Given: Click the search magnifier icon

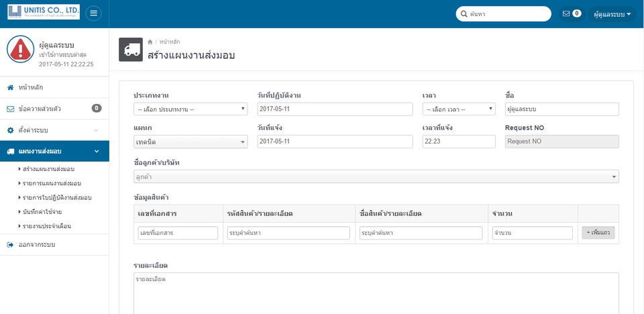Looking at the screenshot, I should coord(464,14).
